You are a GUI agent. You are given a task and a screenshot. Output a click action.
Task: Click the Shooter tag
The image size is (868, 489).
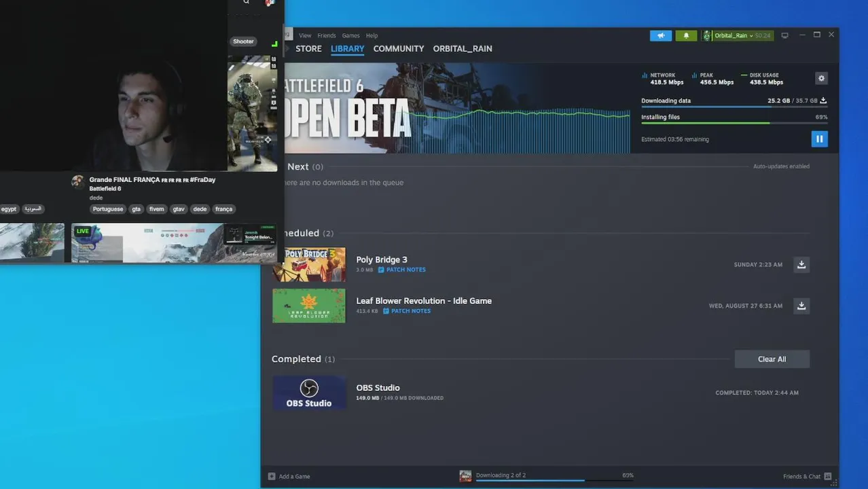point(243,41)
